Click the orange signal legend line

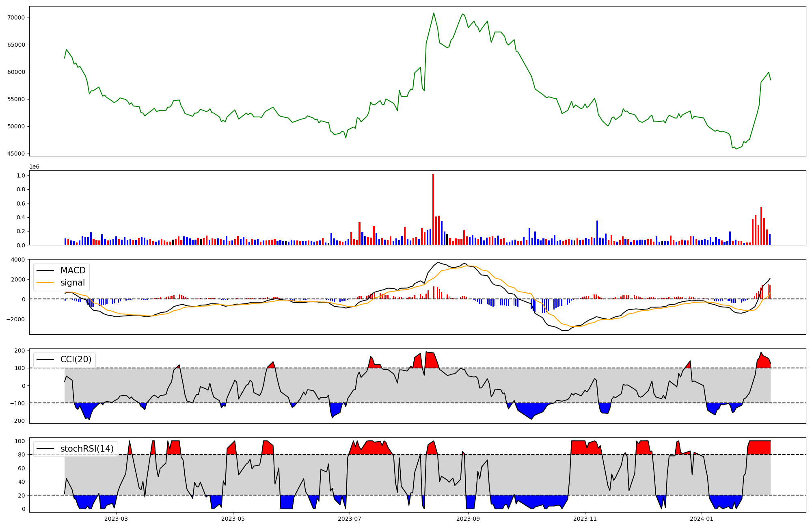click(45, 283)
